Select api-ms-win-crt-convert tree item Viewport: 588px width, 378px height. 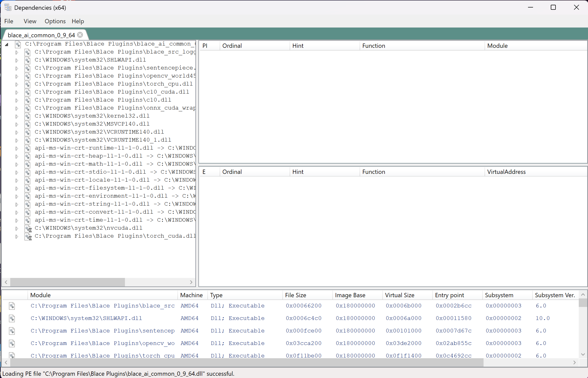115,212
